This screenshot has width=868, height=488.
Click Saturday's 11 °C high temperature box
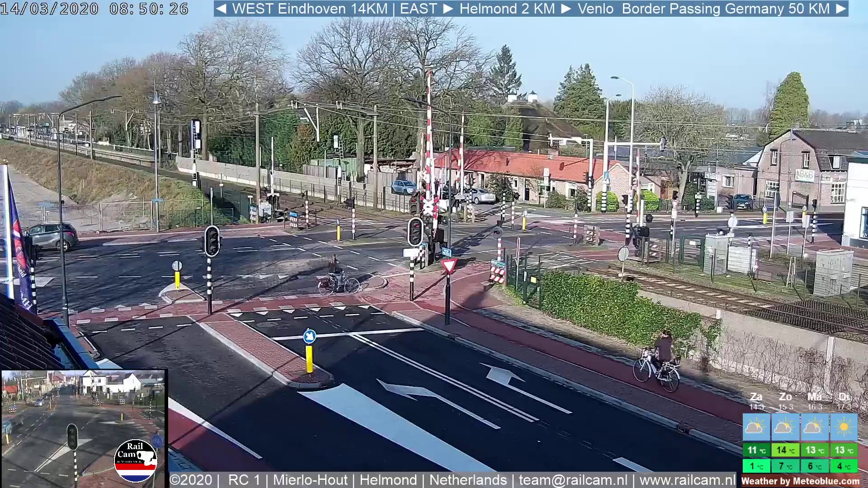coord(756,450)
